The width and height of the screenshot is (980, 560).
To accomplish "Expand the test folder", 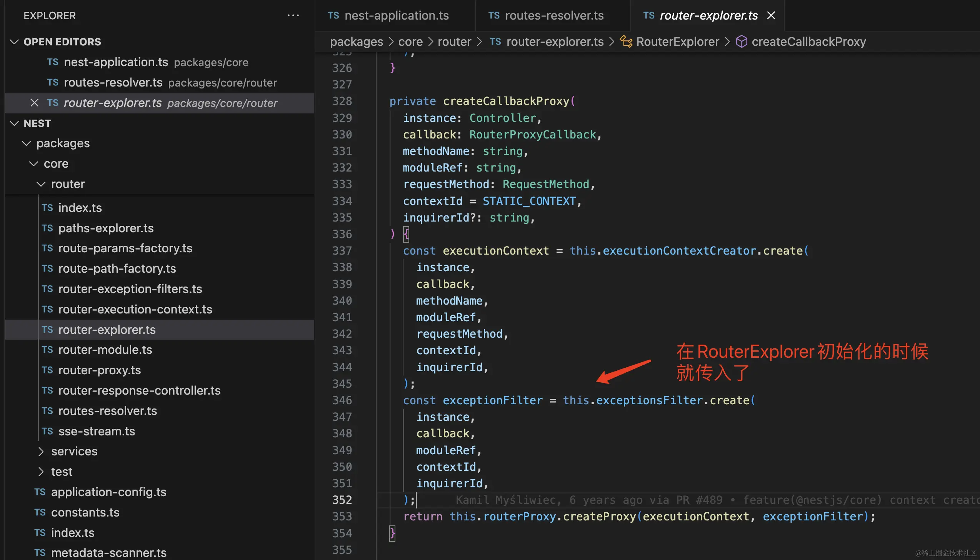I will 41,472.
